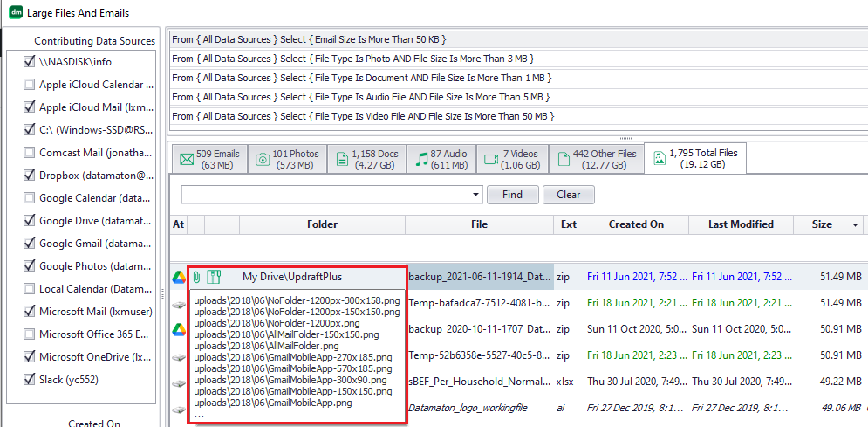This screenshot has height=427, width=868.
Task: Click the paperclip attachment icon beside My Drive\UpdraftPlus
Action: tap(196, 276)
